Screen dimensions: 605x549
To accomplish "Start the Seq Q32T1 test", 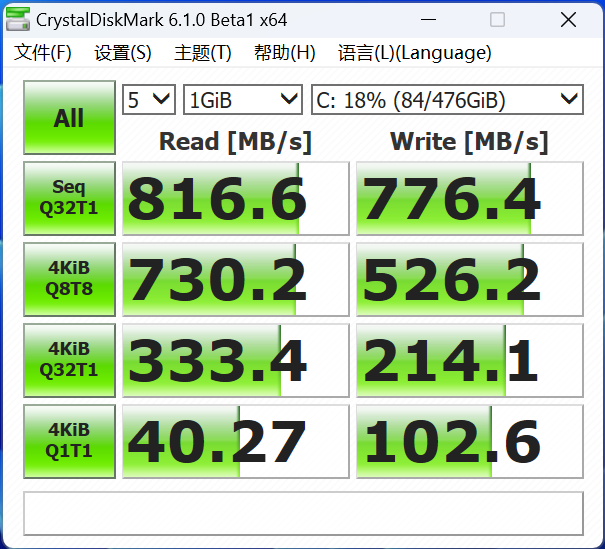I will (69, 198).
